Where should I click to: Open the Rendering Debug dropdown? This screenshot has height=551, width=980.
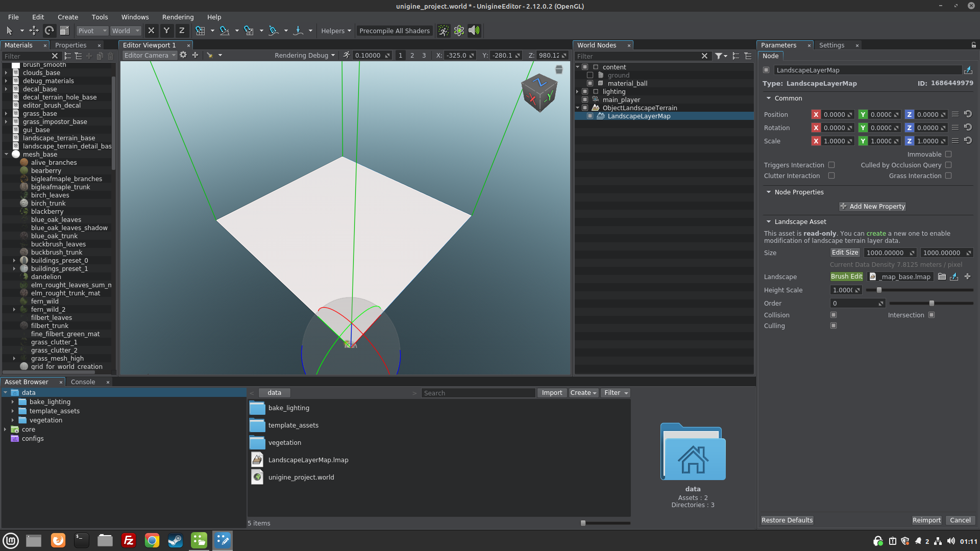[x=305, y=55]
